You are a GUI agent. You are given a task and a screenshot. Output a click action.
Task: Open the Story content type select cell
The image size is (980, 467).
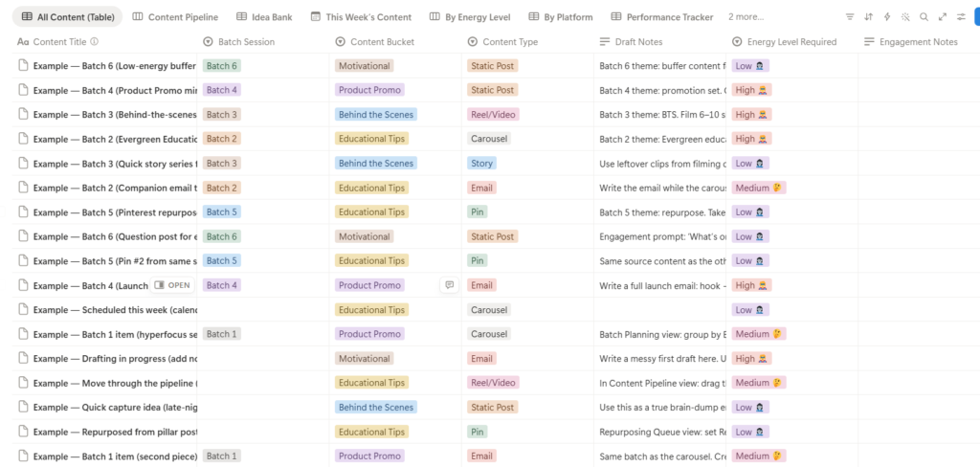tap(482, 164)
